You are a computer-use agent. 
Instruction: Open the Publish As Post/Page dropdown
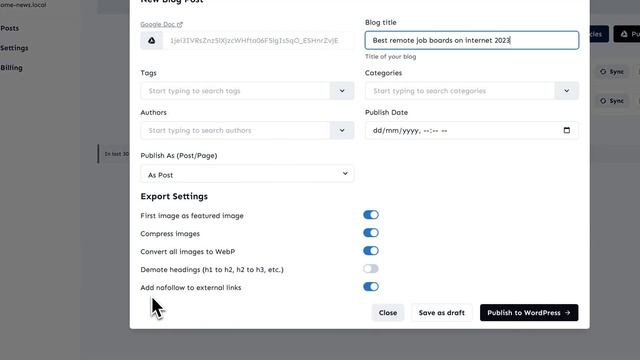pyautogui.click(x=247, y=174)
